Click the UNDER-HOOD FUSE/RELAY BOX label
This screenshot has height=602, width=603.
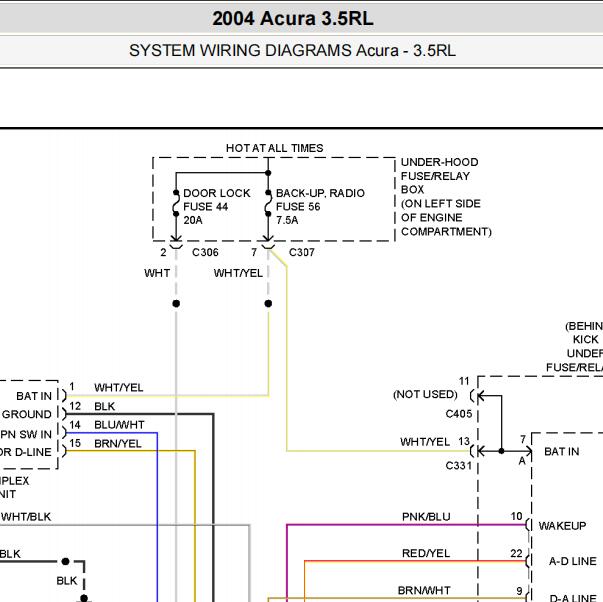(x=446, y=197)
